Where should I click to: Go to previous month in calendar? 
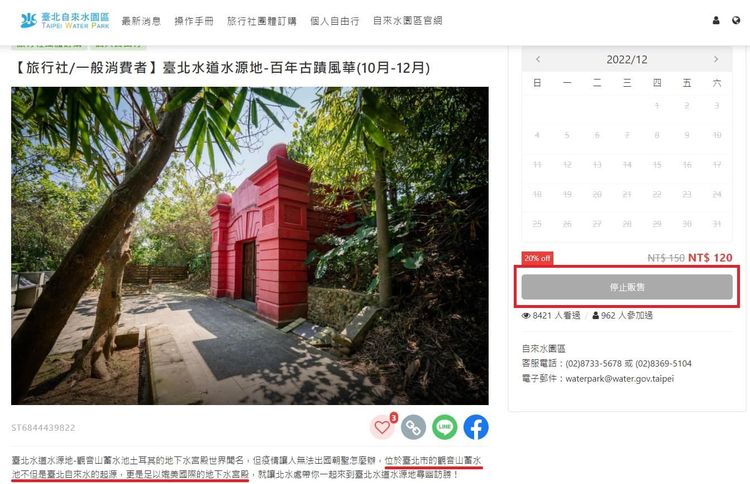pyautogui.click(x=538, y=59)
